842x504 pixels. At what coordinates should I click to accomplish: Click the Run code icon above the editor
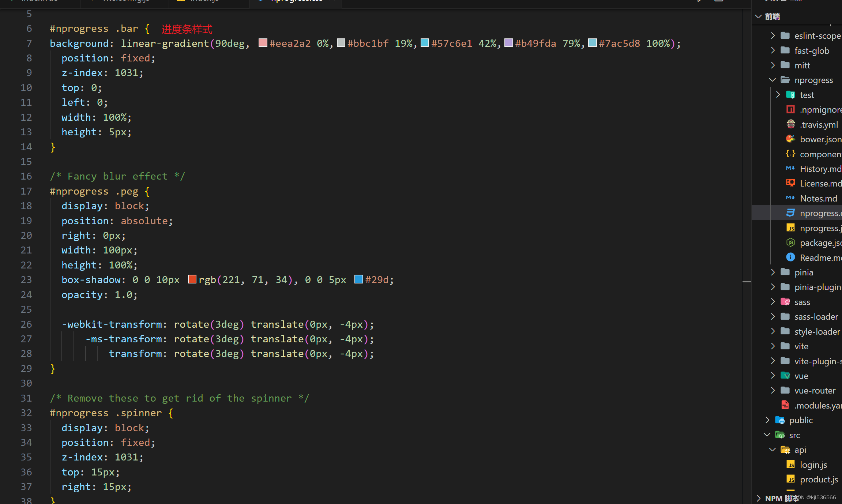(x=699, y=1)
